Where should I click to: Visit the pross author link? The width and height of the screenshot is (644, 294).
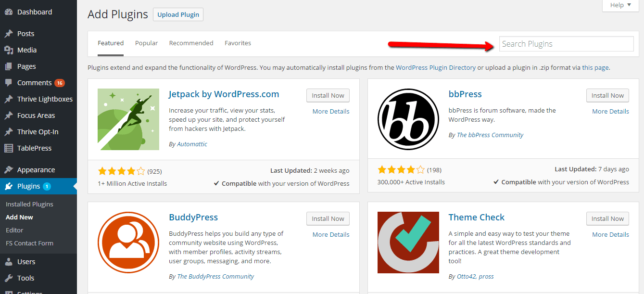click(x=486, y=277)
